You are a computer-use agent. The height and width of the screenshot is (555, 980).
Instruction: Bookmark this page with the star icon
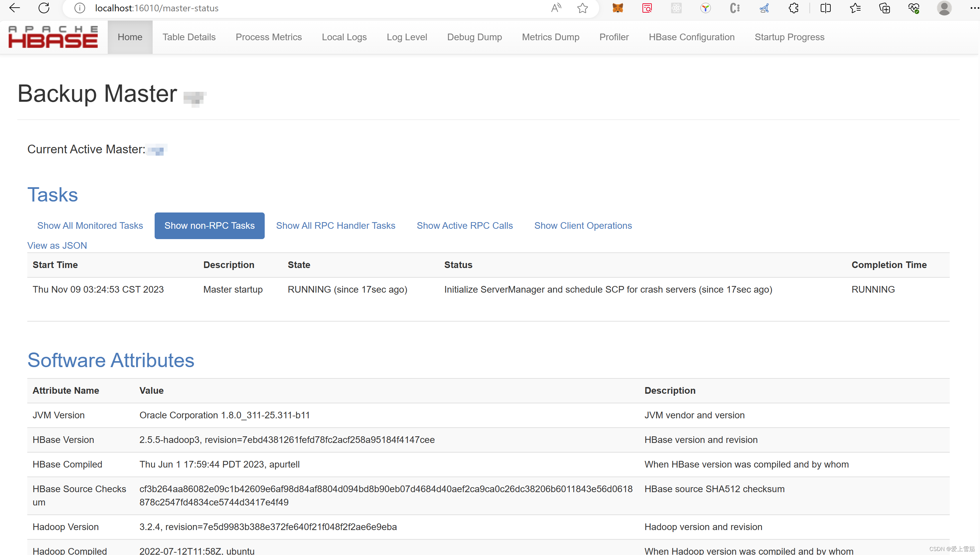582,8
